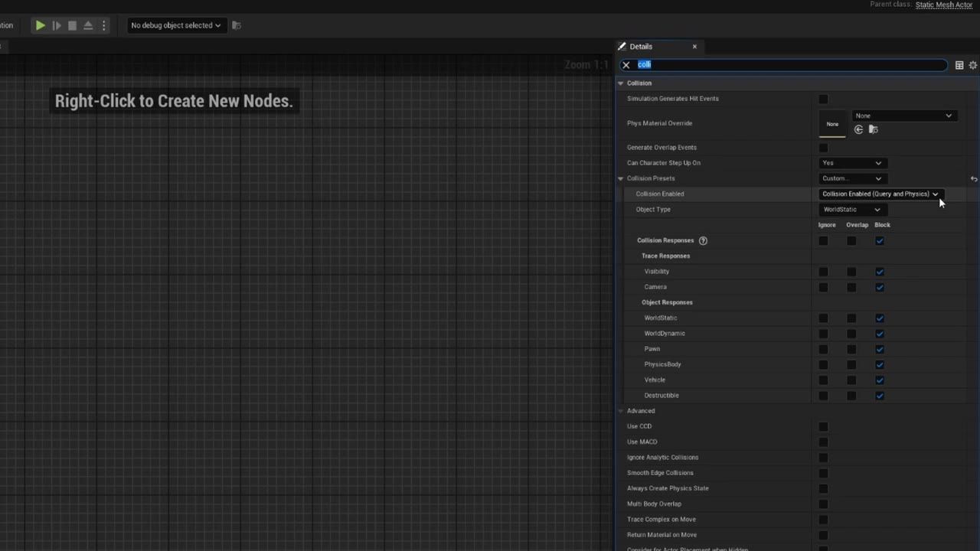Open Details panel settings gear
The height and width of the screenshot is (551, 980).
click(973, 65)
